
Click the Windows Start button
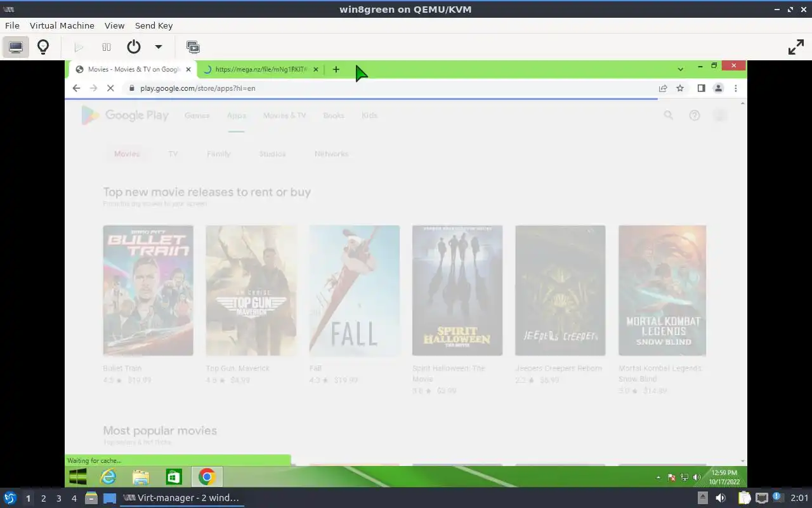tap(78, 477)
